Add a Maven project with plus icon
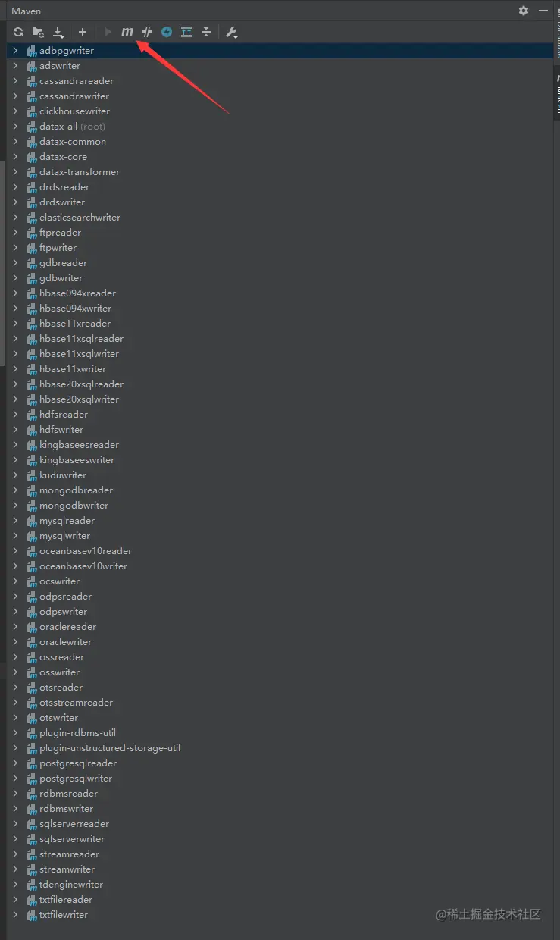Viewport: 560px width, 940px height. [83, 32]
